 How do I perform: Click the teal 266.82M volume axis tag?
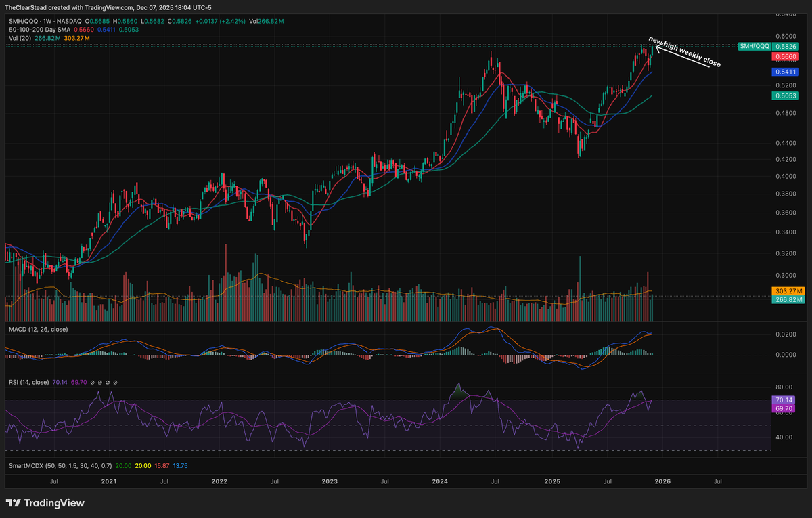[x=788, y=299]
